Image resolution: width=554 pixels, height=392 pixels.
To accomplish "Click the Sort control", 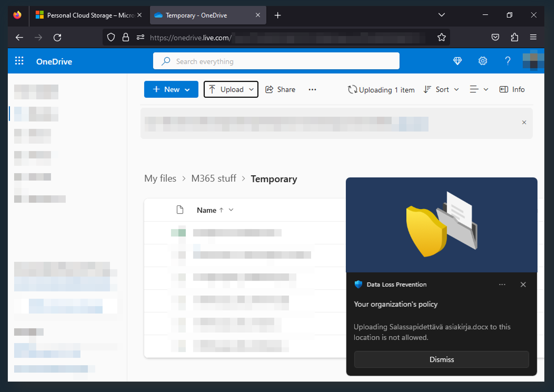I will (x=441, y=89).
